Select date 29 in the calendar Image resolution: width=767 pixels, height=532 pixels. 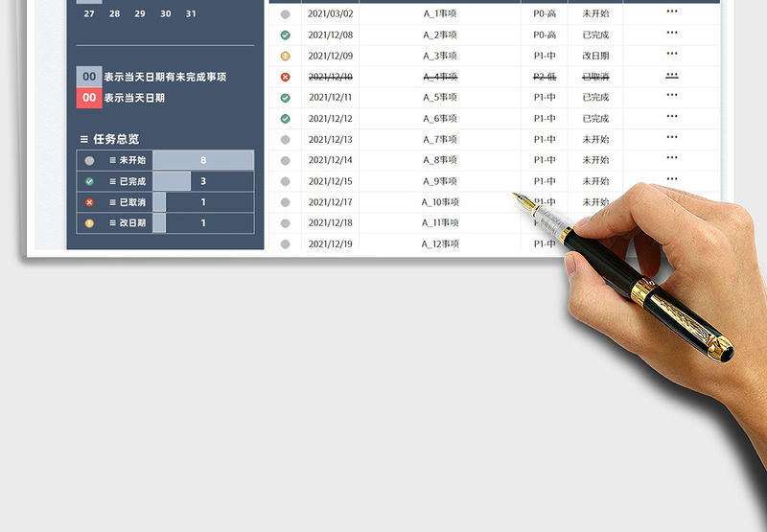click(140, 14)
